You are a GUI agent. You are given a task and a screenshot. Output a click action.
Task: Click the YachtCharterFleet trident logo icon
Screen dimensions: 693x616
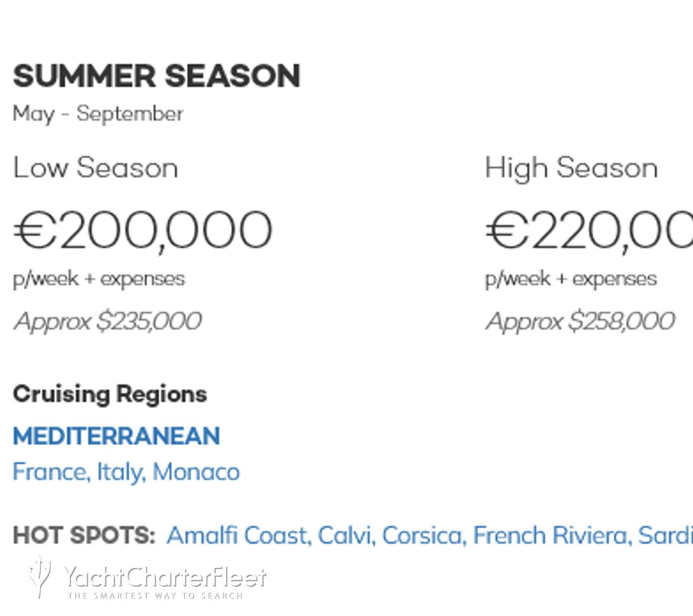coord(40,576)
